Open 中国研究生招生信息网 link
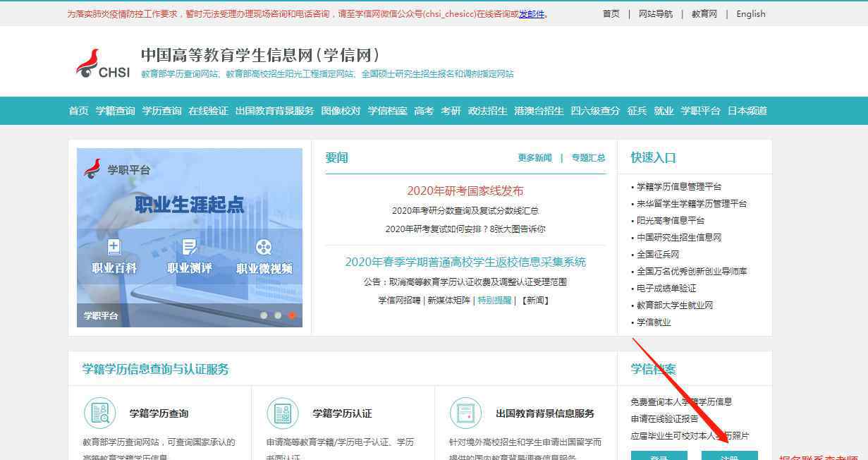This screenshot has width=868, height=460. click(679, 238)
